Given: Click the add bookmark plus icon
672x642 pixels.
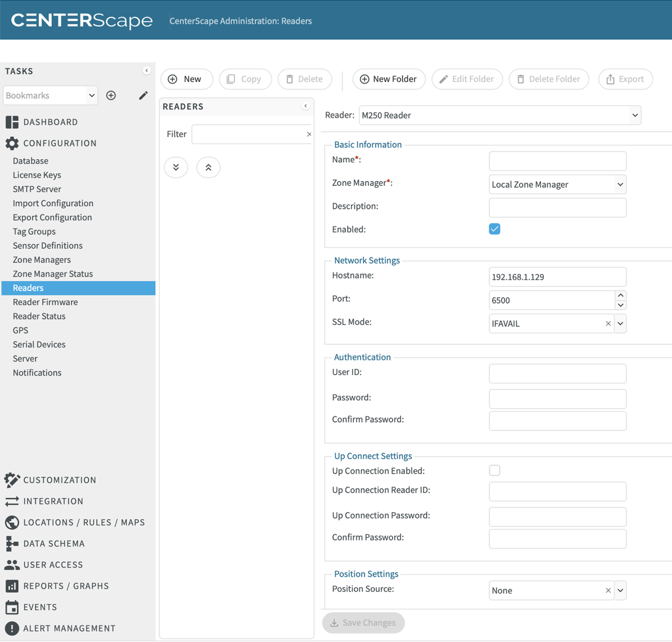Looking at the screenshot, I should coord(111,95).
